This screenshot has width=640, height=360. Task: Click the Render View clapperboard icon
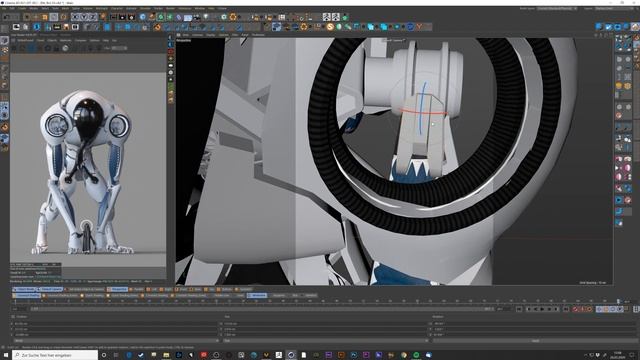tap(113, 17)
